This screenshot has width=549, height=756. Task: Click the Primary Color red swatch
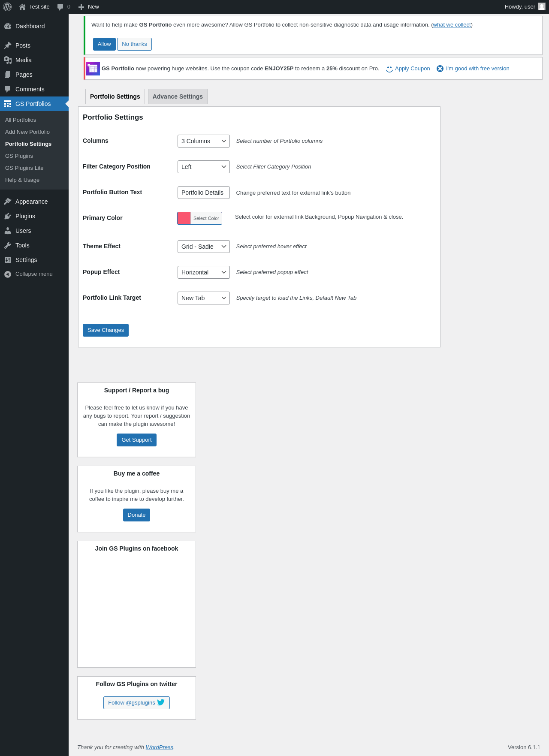click(184, 218)
